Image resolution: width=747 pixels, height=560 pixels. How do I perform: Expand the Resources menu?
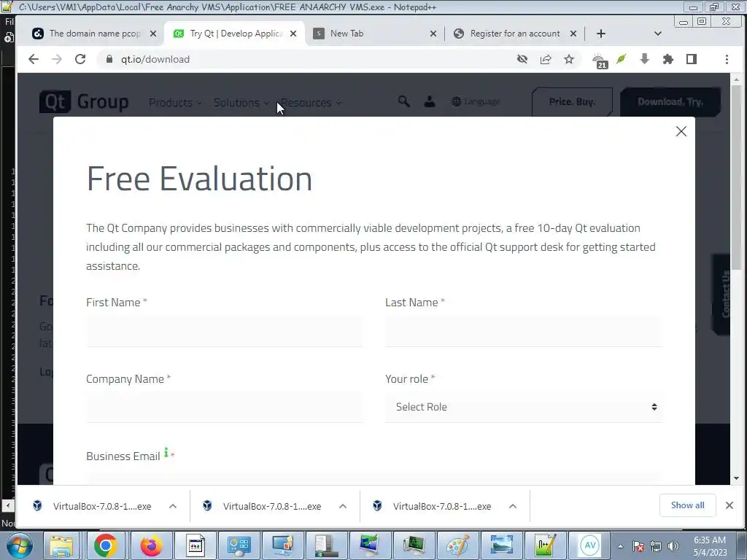coord(311,102)
